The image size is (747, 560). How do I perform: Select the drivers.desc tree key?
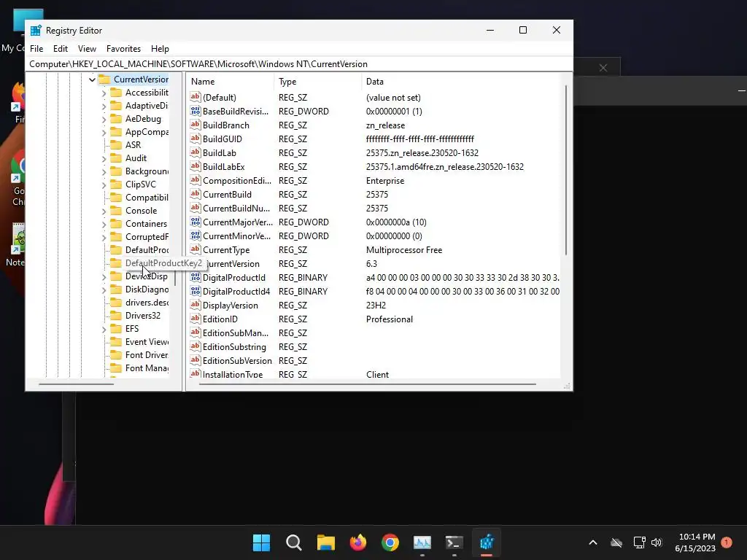pos(147,303)
